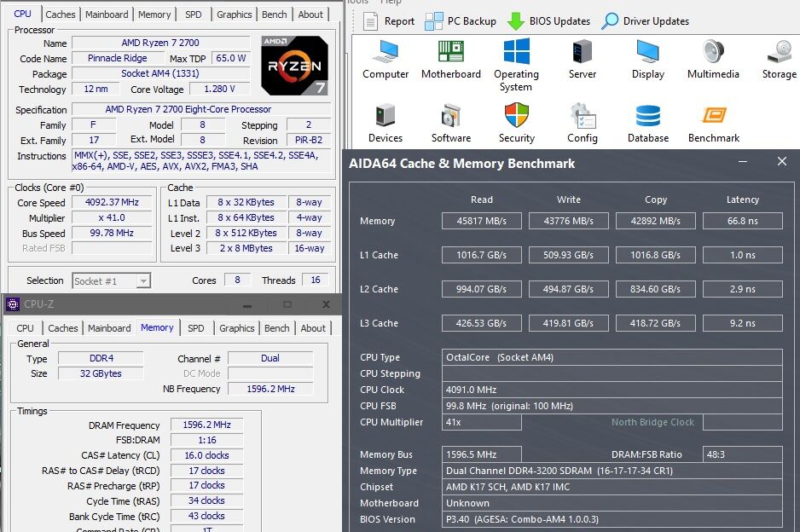Switch to SPD tab in upper CPU-Z window
800x532 pixels.
[194, 14]
